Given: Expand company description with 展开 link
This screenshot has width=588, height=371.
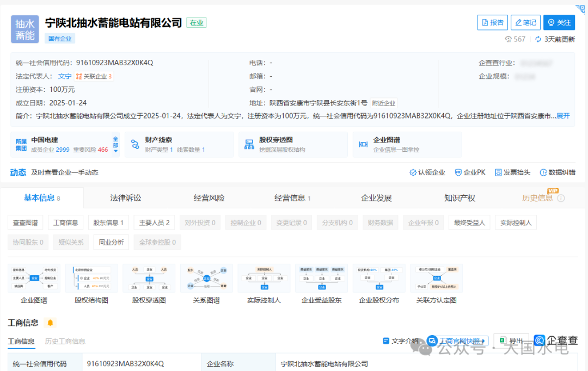Looking at the screenshot, I should click(x=563, y=116).
